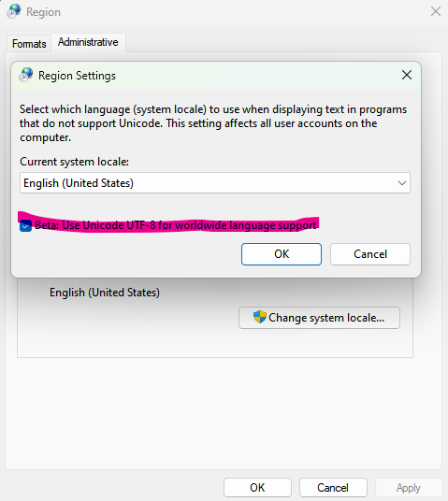Click the 'Select which language (system locale)' description

click(x=213, y=123)
